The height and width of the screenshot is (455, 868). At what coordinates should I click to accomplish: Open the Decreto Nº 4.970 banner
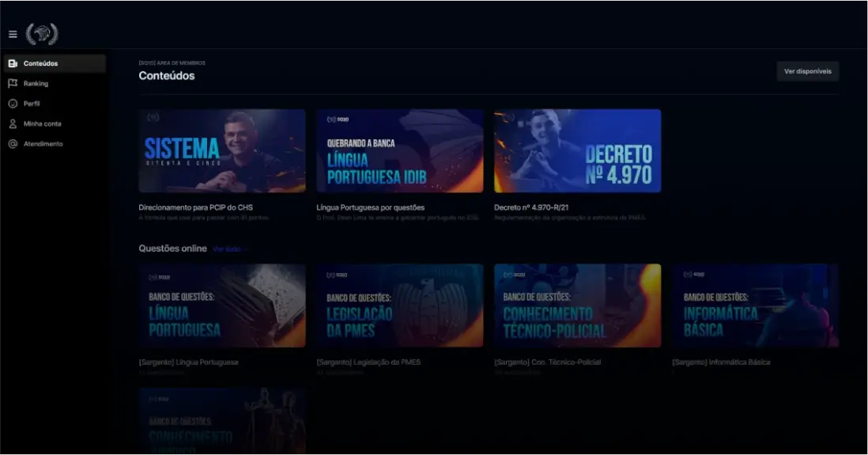pyautogui.click(x=577, y=150)
